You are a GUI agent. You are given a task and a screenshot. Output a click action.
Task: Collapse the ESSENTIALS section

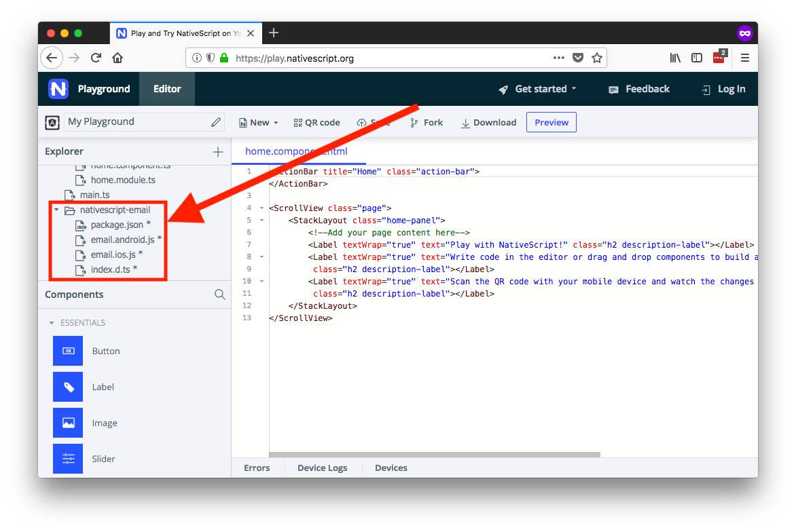(51, 322)
